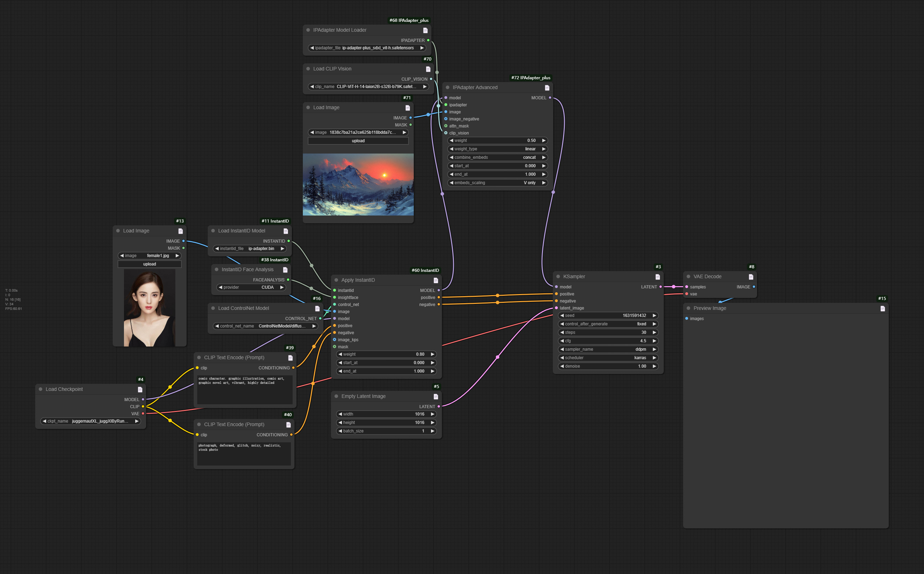The image size is (924, 574).
Task: Collapse the mountain Load Image node via header dot
Action: [x=307, y=107]
